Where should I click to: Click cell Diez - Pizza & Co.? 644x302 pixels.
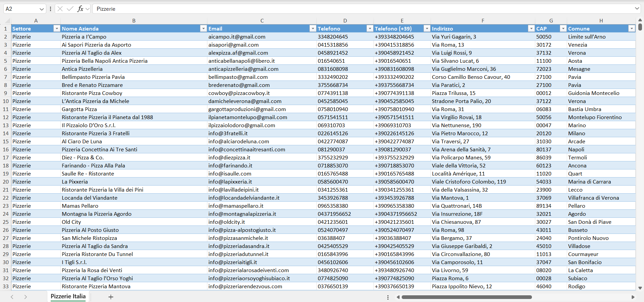tap(134, 157)
